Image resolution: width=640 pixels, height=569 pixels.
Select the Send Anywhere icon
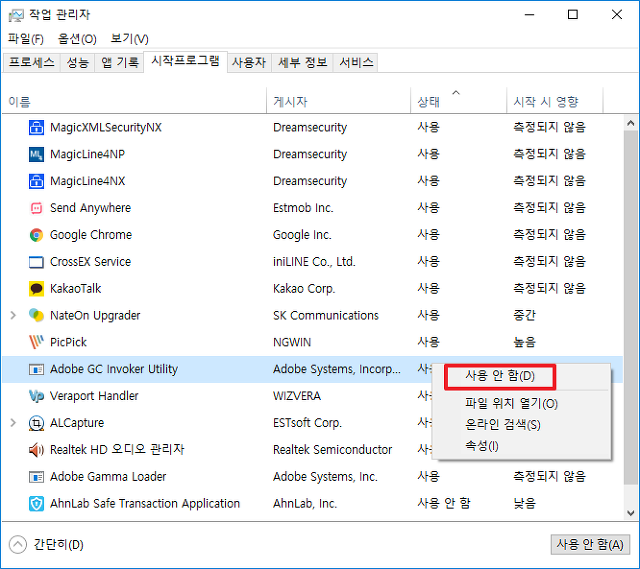click(36, 208)
